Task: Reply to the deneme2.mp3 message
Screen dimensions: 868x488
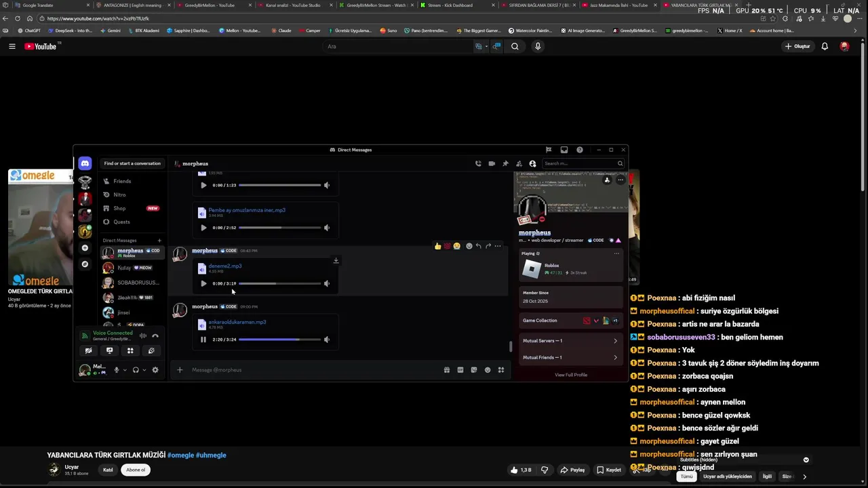Action: [x=478, y=246]
